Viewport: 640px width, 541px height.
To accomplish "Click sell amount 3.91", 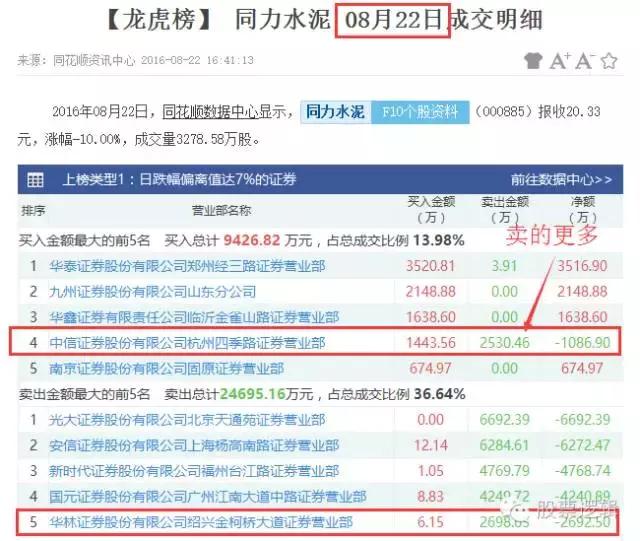I will (x=504, y=266).
